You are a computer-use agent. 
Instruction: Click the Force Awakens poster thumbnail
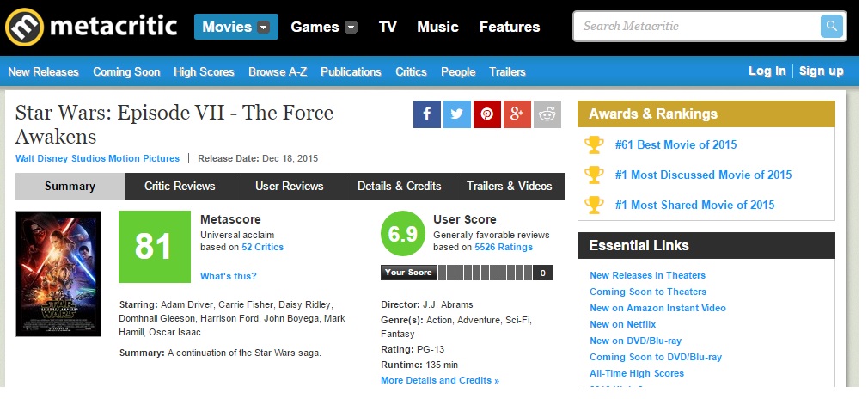[58, 273]
